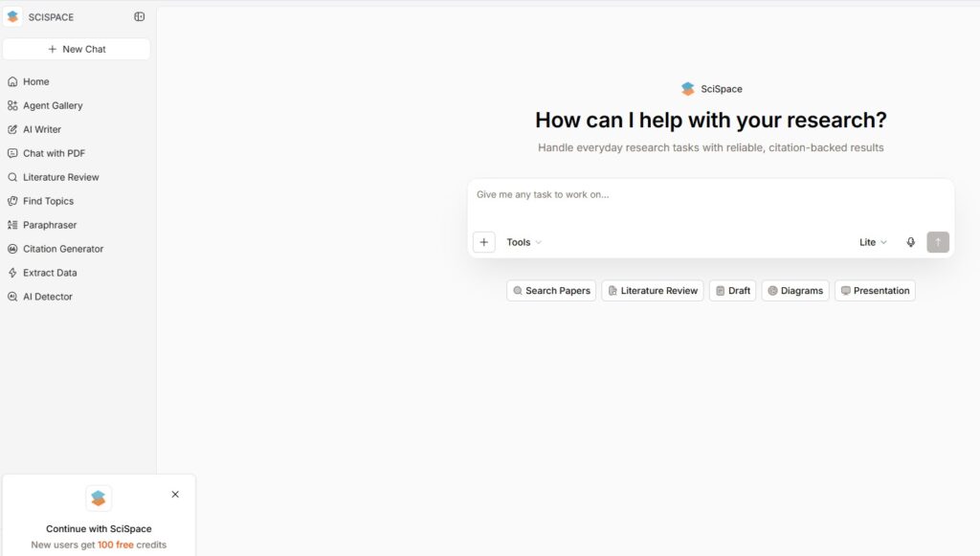Open Home from the sidebar label
This screenshot has width=980, height=556.
coord(36,82)
